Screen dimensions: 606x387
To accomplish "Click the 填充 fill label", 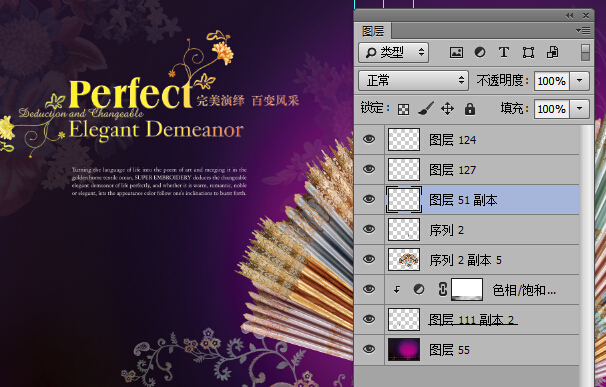I will tap(514, 109).
